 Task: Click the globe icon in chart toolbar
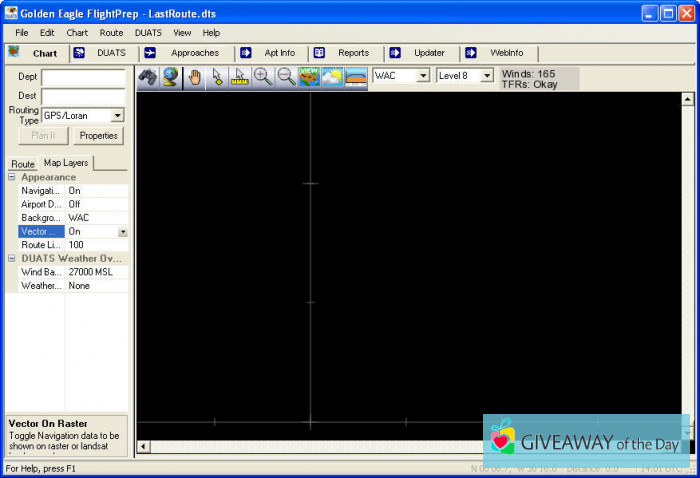click(x=171, y=77)
